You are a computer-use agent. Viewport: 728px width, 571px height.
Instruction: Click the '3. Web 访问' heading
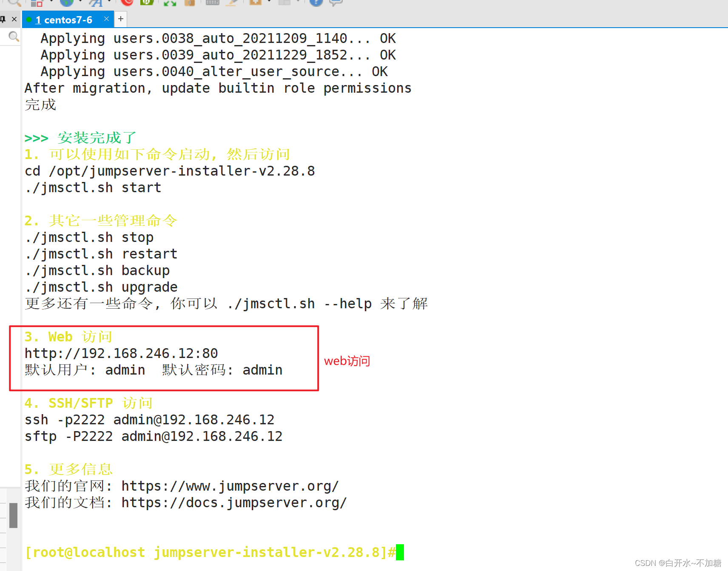(x=68, y=337)
